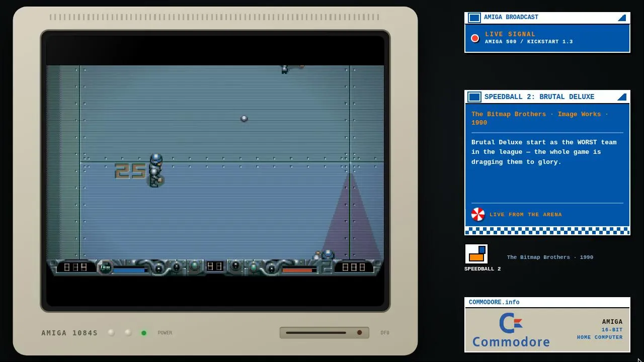Click the center match timer display
This screenshot has height=362, width=644.
pos(215,266)
